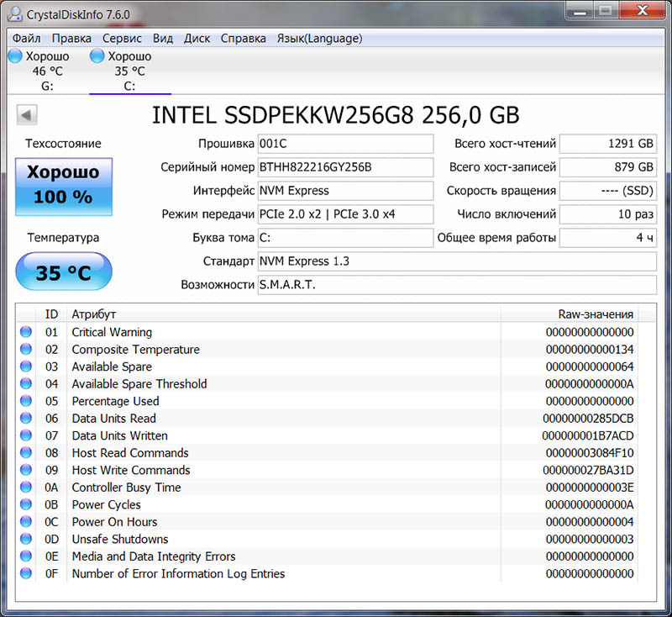
Task: Click power-on count value 10 раз
Action: [607, 214]
